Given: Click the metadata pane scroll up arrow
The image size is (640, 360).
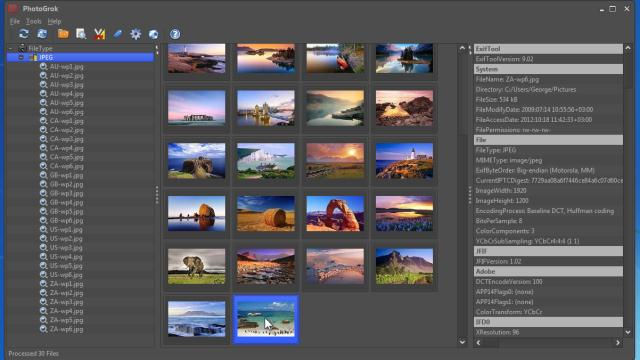Looking at the screenshot, I should pyautogui.click(x=628, y=48).
